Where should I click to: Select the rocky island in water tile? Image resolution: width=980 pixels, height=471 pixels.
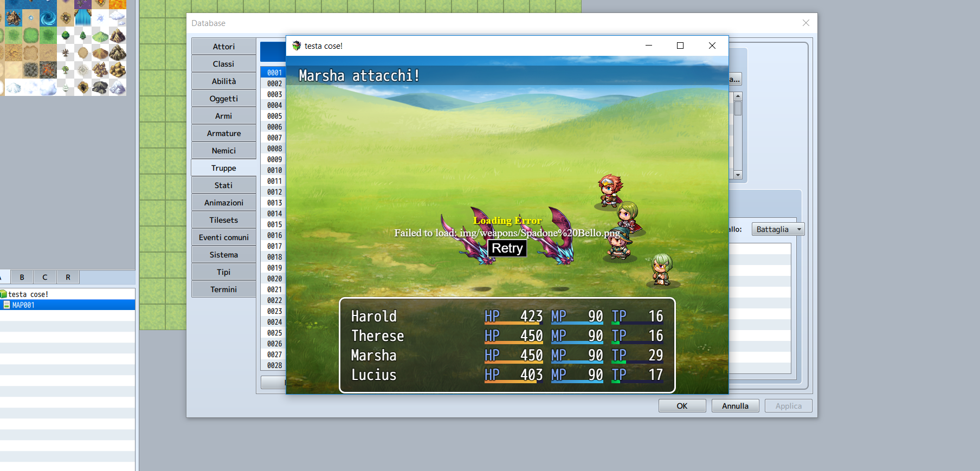[13, 18]
